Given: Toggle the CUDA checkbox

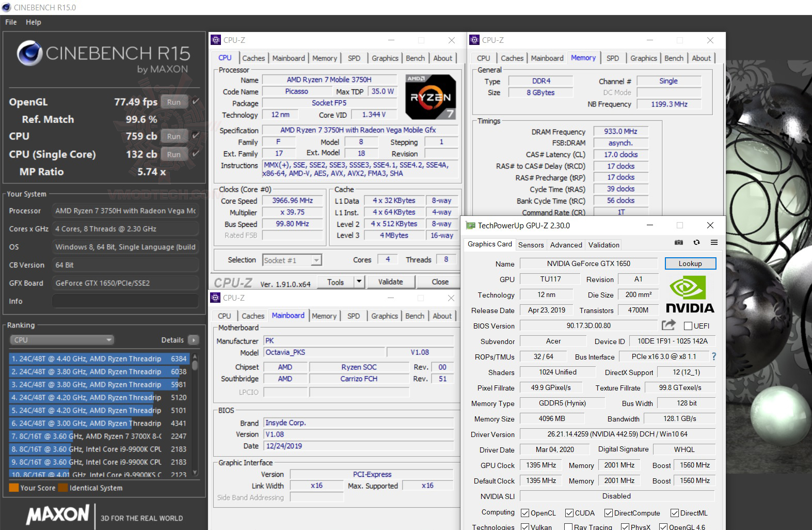Looking at the screenshot, I should [x=569, y=513].
